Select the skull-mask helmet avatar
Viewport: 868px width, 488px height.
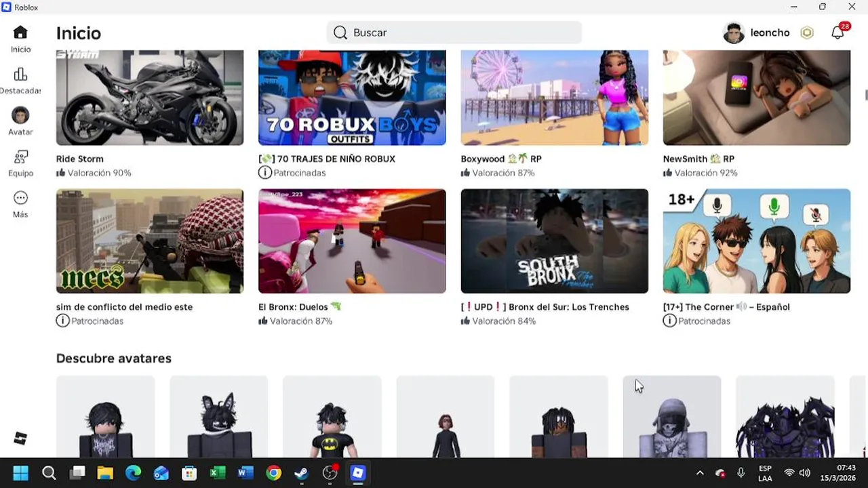(x=672, y=417)
